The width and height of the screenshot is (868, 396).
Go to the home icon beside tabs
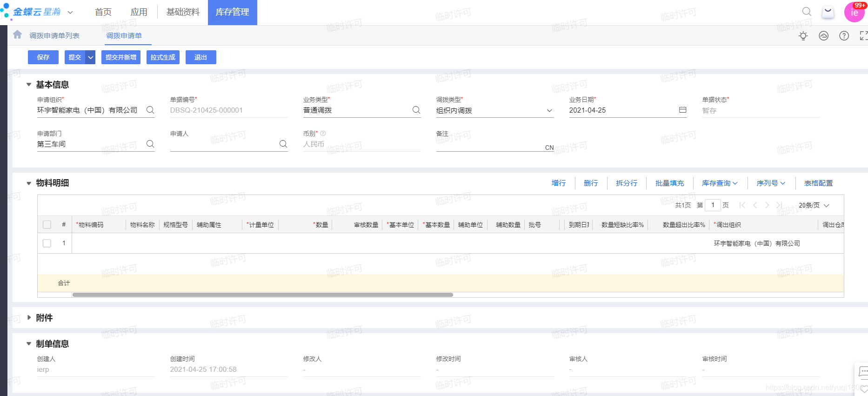point(18,35)
